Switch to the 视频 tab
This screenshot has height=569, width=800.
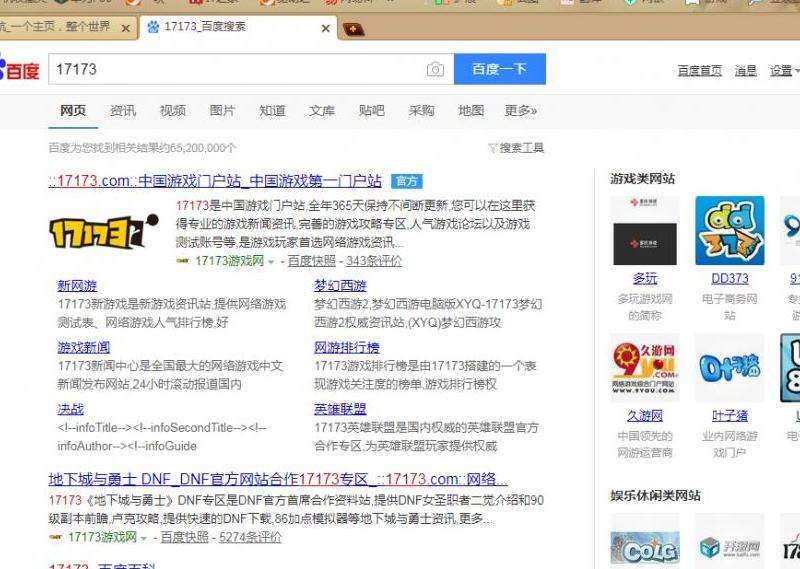172,110
